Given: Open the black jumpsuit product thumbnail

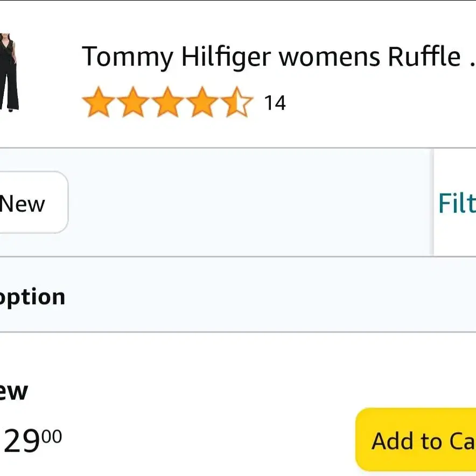Looking at the screenshot, I should click(9, 72).
